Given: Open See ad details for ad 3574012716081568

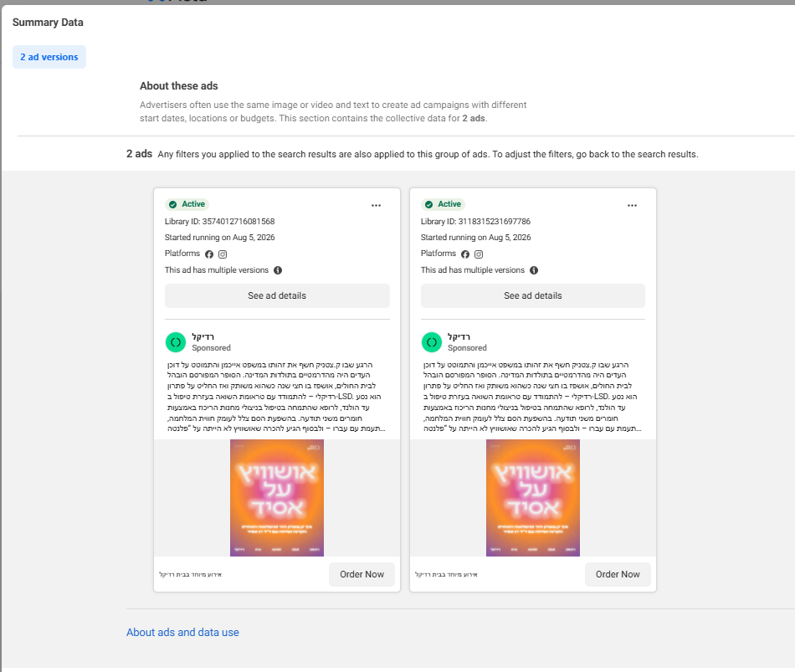Looking at the screenshot, I should (x=277, y=295).
